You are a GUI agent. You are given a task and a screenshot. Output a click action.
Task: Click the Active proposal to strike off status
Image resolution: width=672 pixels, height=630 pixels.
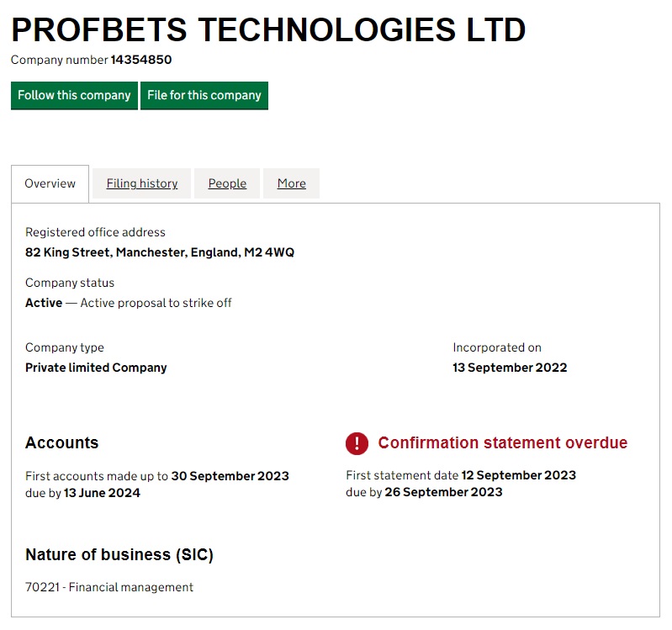pos(156,303)
